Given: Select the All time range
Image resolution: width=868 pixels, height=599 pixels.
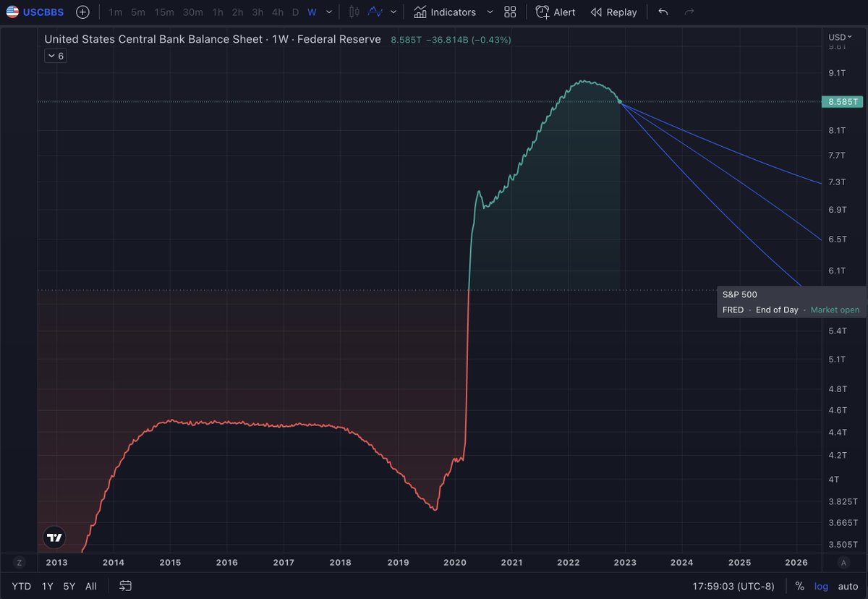Looking at the screenshot, I should coord(90,586).
